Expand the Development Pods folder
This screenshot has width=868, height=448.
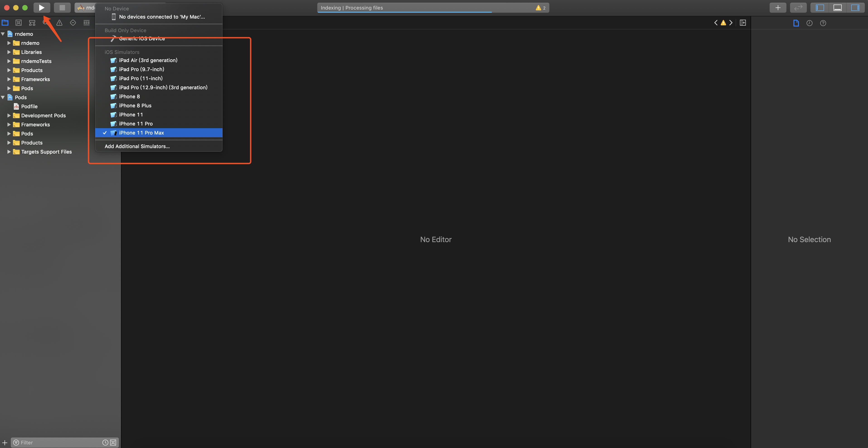tap(9, 115)
